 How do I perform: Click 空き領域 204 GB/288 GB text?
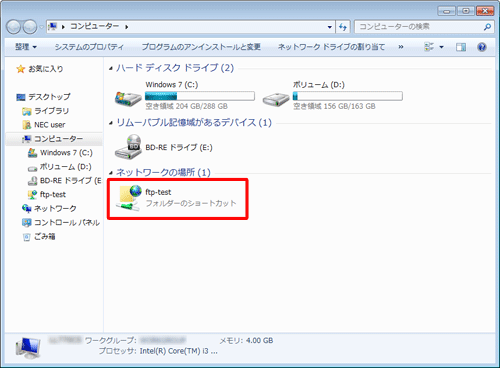187,106
